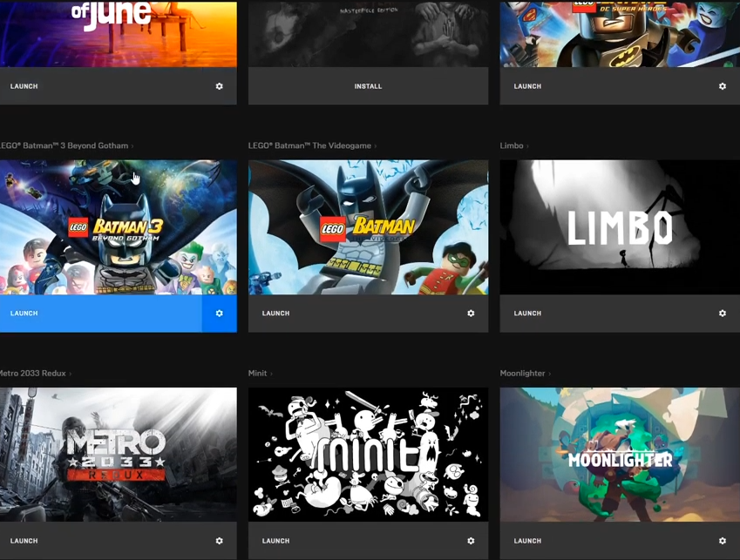Click the Minit cover art
This screenshot has height=560, width=740.
[x=368, y=455]
